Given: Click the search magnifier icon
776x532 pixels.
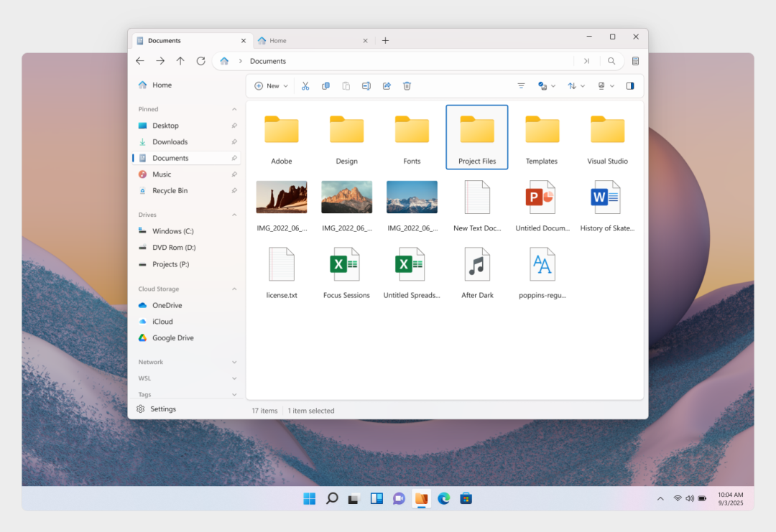Looking at the screenshot, I should (611, 61).
